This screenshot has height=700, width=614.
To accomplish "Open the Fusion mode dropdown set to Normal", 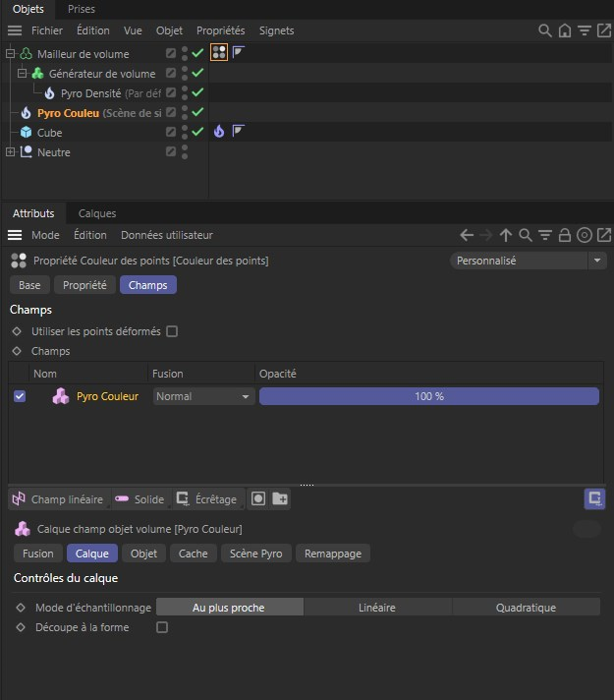I will point(203,396).
